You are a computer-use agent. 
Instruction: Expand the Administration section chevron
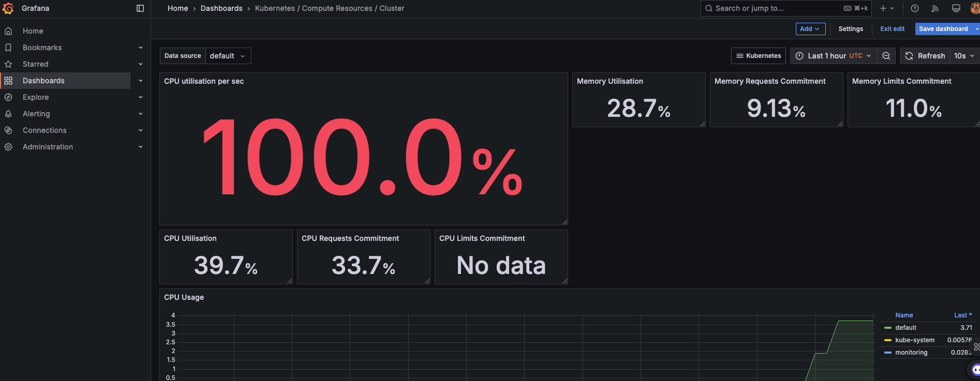141,147
